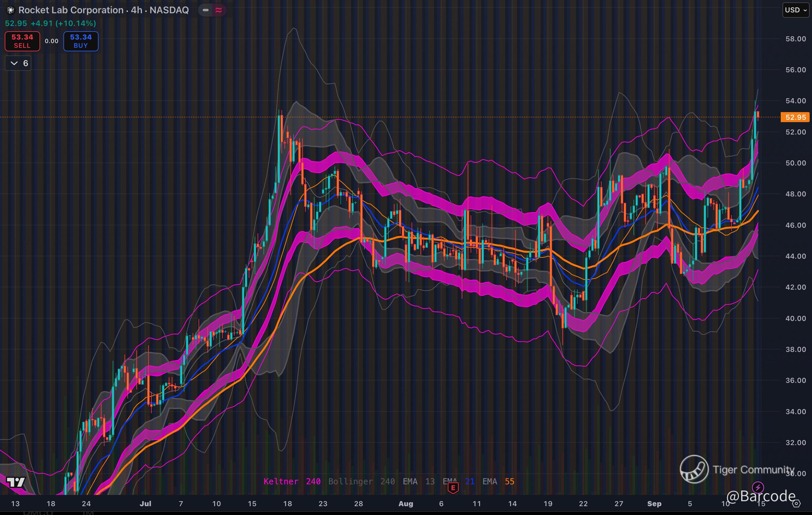Click the pink wavy approximate-sign status icon
This screenshot has width=812, height=515.
pyautogui.click(x=219, y=10)
